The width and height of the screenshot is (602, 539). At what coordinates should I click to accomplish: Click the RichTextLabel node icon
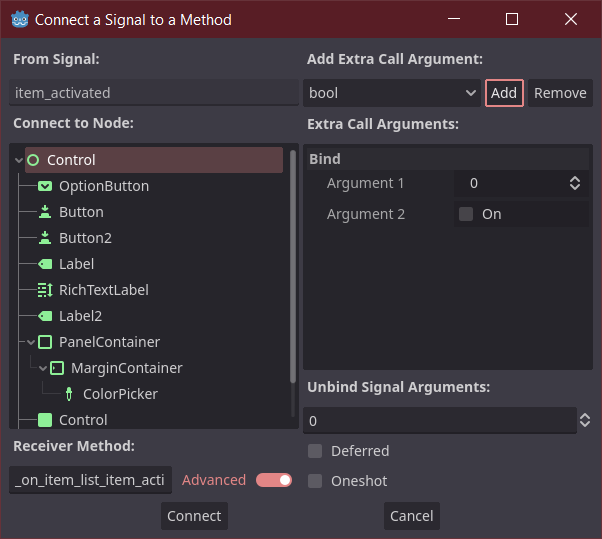pos(45,290)
